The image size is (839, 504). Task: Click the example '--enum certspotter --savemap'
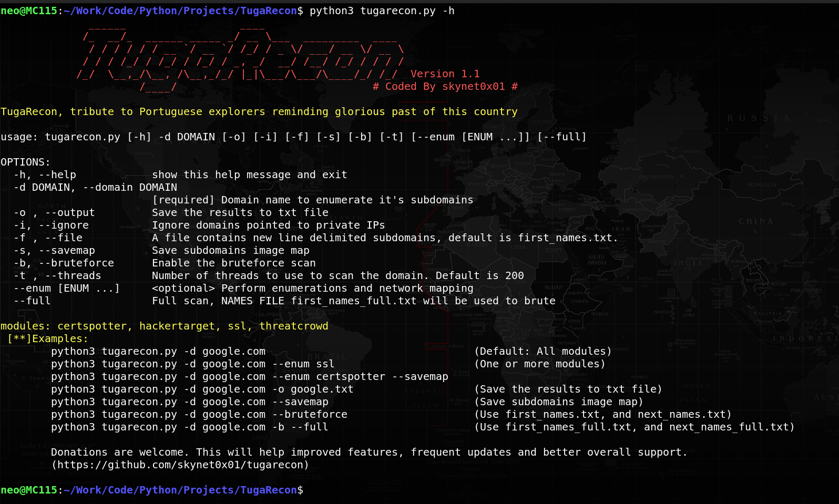coord(250,376)
